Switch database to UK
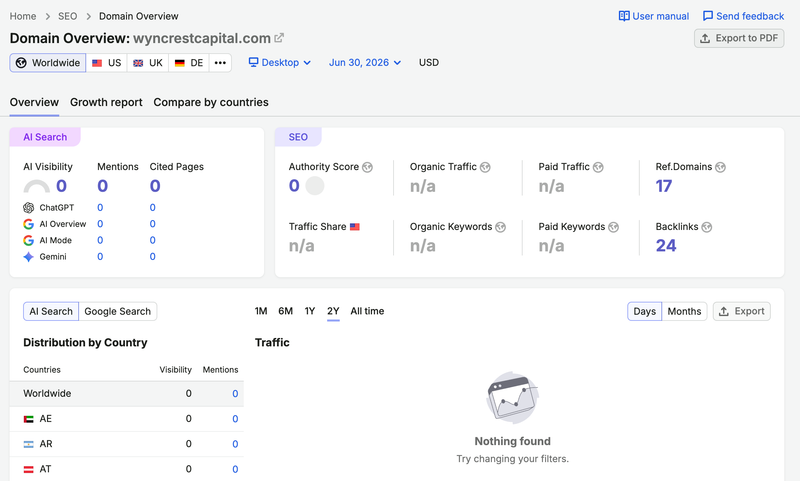 point(148,63)
